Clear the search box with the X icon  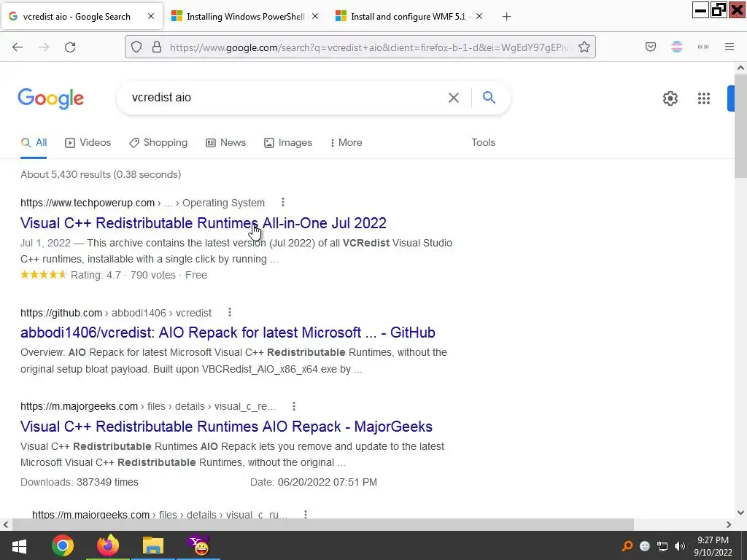[454, 98]
